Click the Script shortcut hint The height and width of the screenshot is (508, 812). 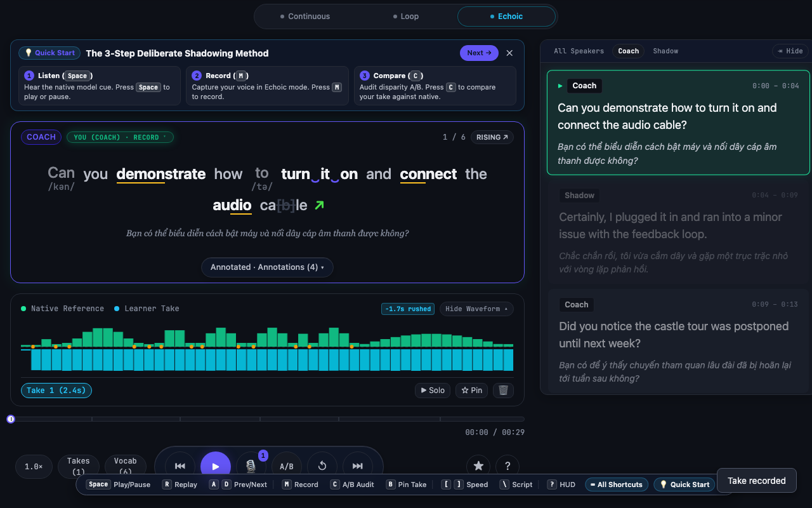pyautogui.click(x=516, y=485)
